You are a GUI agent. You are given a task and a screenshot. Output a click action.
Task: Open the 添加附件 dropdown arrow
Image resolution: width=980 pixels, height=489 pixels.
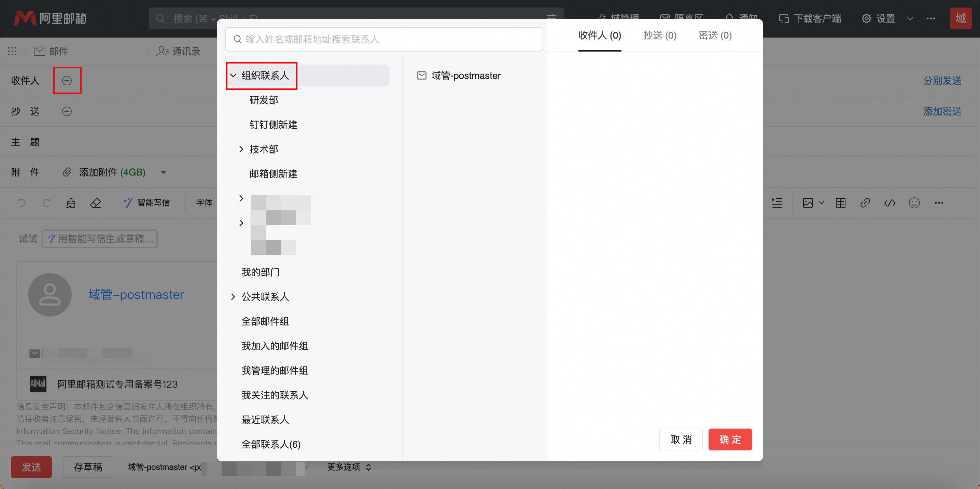coord(164,172)
